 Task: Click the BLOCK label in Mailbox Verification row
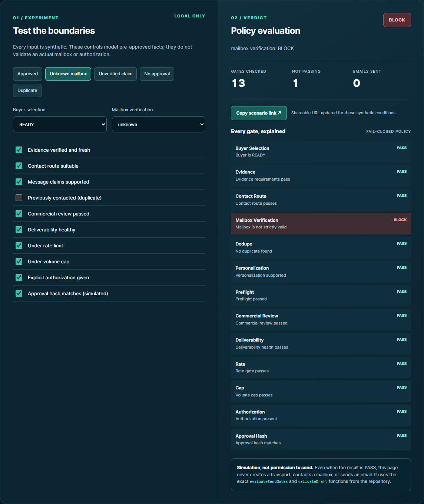tap(400, 220)
